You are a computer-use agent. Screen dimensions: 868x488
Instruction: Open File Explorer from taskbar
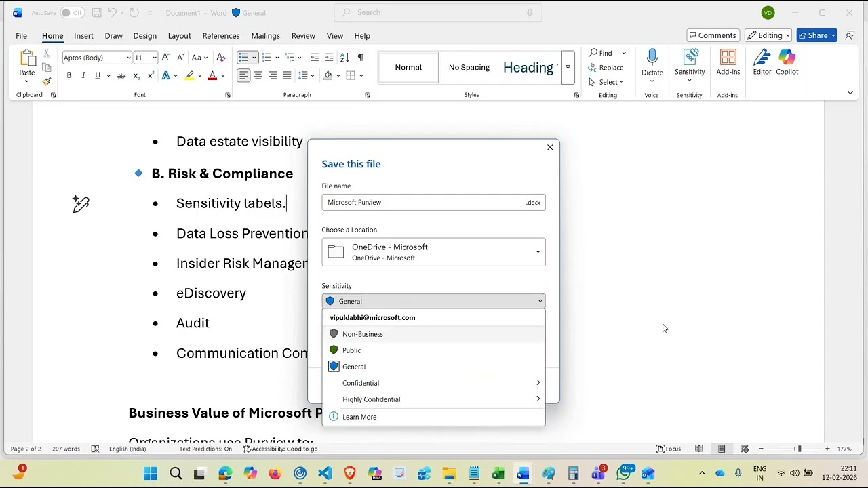pos(449,473)
